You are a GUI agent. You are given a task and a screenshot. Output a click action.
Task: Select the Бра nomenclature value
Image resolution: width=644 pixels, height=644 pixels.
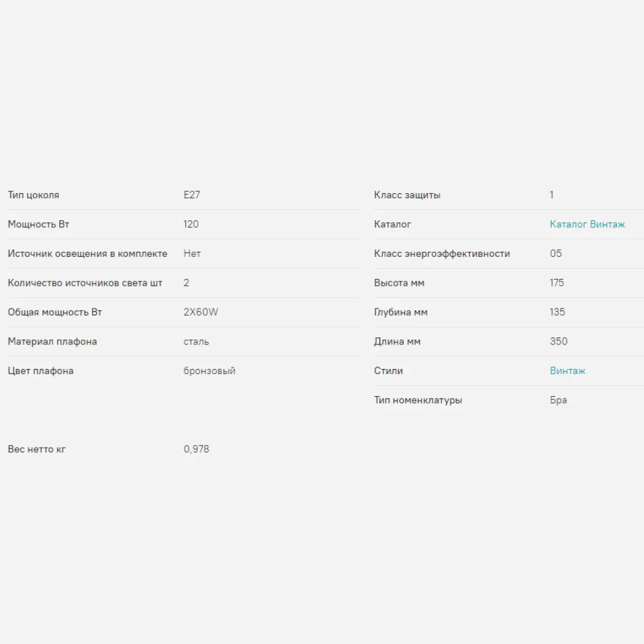pos(558,400)
